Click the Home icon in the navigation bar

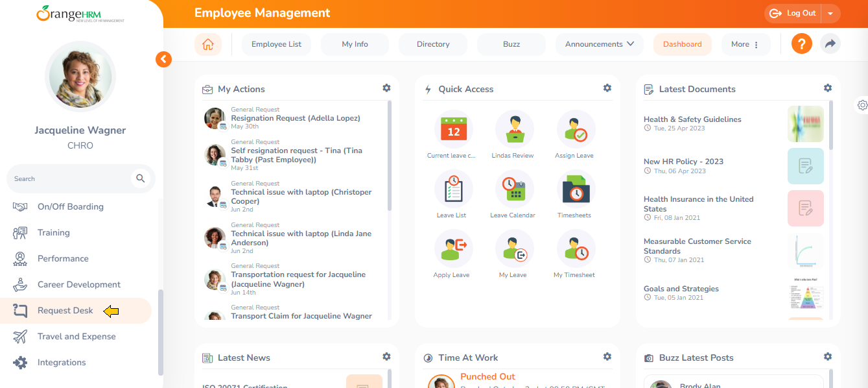207,43
